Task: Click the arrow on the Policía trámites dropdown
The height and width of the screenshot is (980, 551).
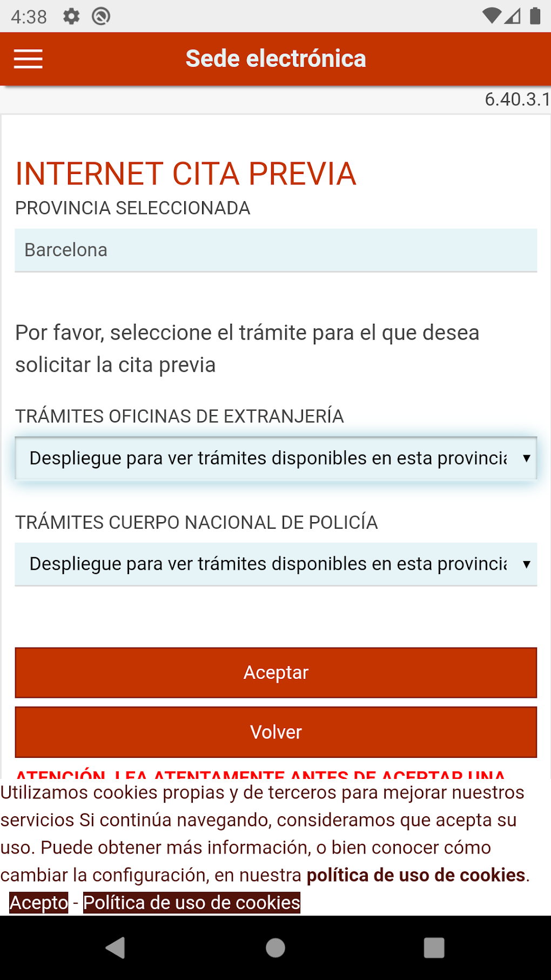Action: click(x=526, y=564)
